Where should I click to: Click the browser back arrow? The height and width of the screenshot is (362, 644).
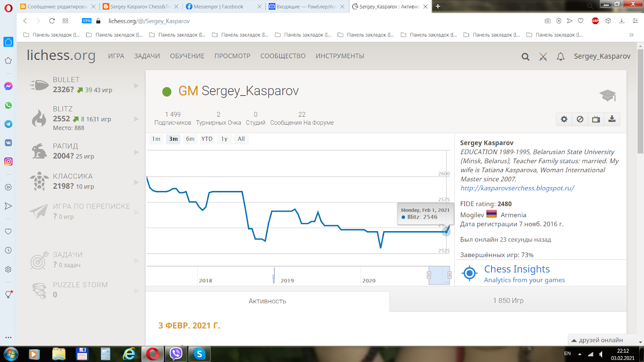pyautogui.click(x=25, y=21)
